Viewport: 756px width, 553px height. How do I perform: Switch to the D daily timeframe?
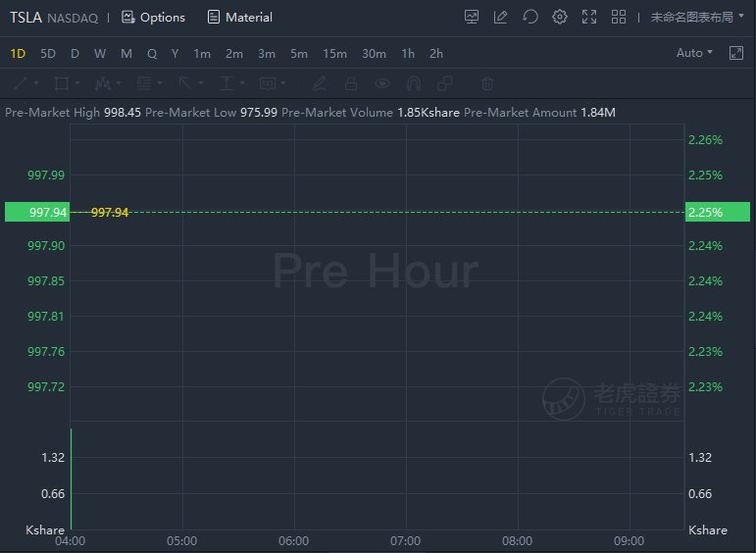click(x=75, y=54)
